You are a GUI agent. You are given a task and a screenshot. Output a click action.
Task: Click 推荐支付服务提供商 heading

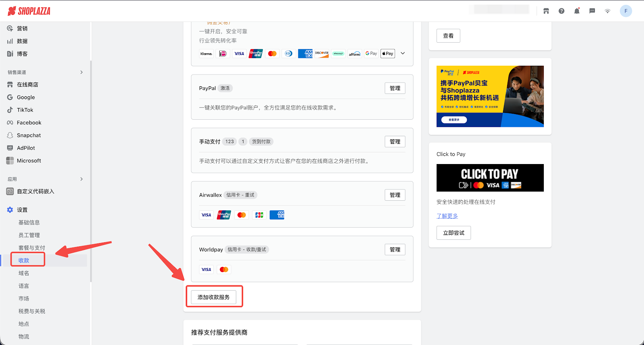tap(219, 333)
